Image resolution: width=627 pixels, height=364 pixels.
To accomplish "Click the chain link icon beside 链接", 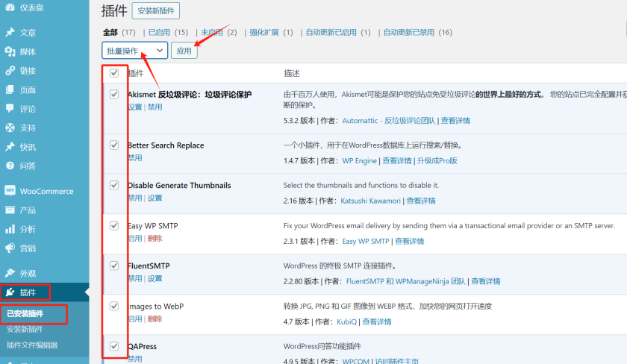I will 10,71.
